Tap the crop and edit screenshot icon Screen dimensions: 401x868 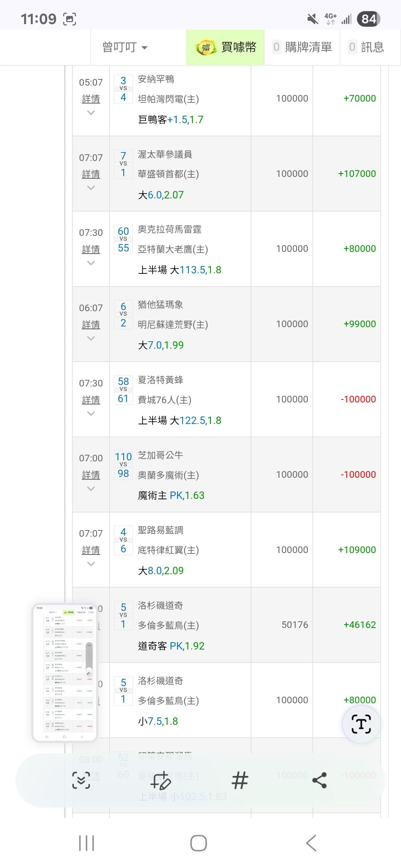point(160,780)
